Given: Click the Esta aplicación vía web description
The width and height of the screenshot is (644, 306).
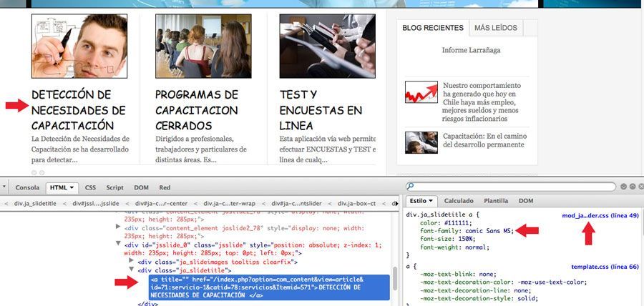Looking at the screenshot, I should tap(327, 149).
